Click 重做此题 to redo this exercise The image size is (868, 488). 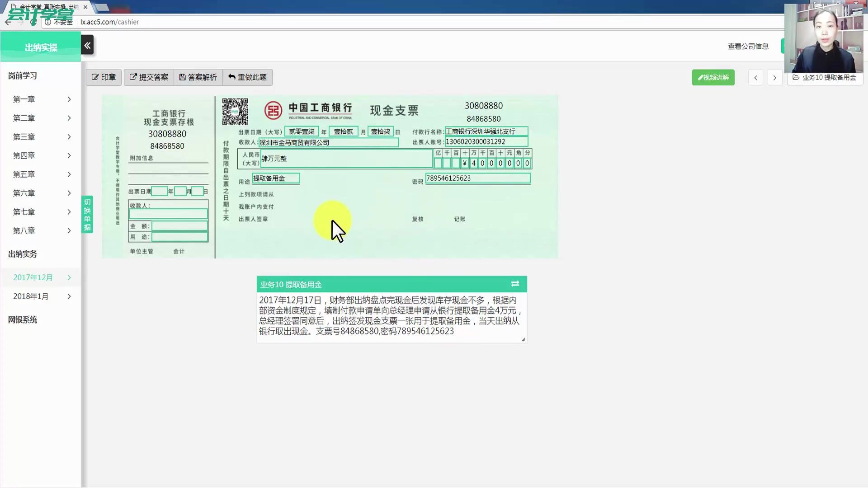point(247,77)
